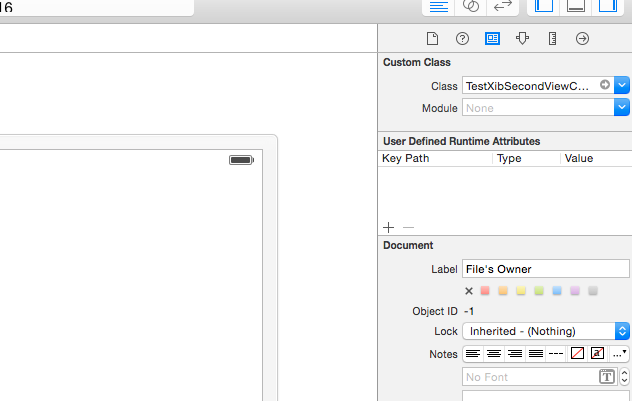Open the Lock popup menu
The height and width of the screenshot is (401, 632).
pyautogui.click(x=546, y=331)
